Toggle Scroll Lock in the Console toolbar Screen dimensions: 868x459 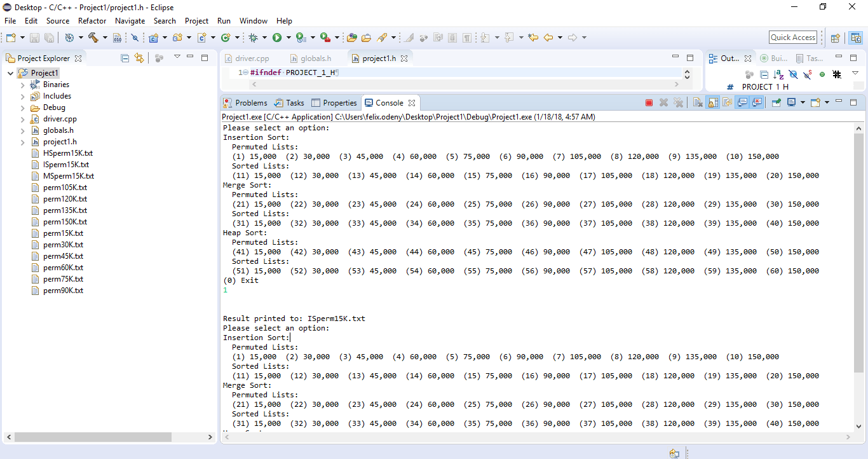[713, 102]
